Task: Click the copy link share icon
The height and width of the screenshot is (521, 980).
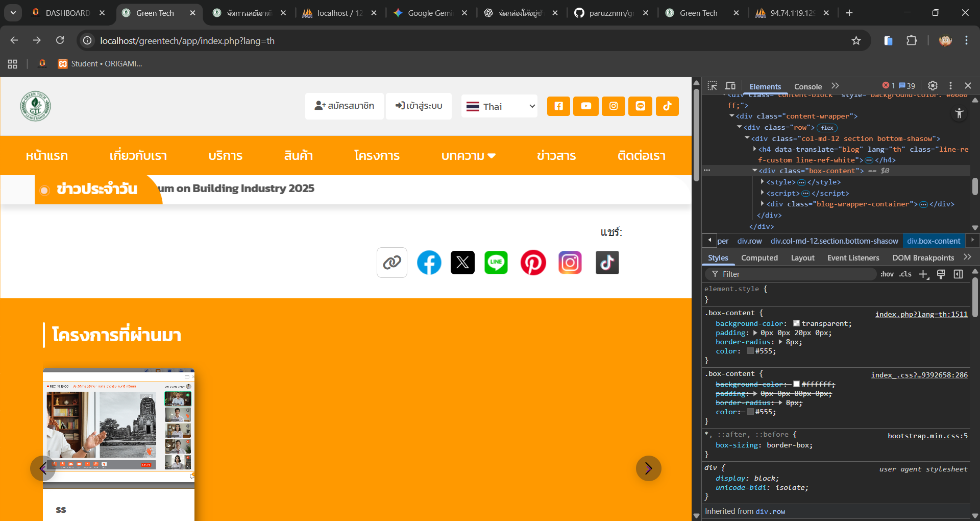Action: (x=391, y=263)
